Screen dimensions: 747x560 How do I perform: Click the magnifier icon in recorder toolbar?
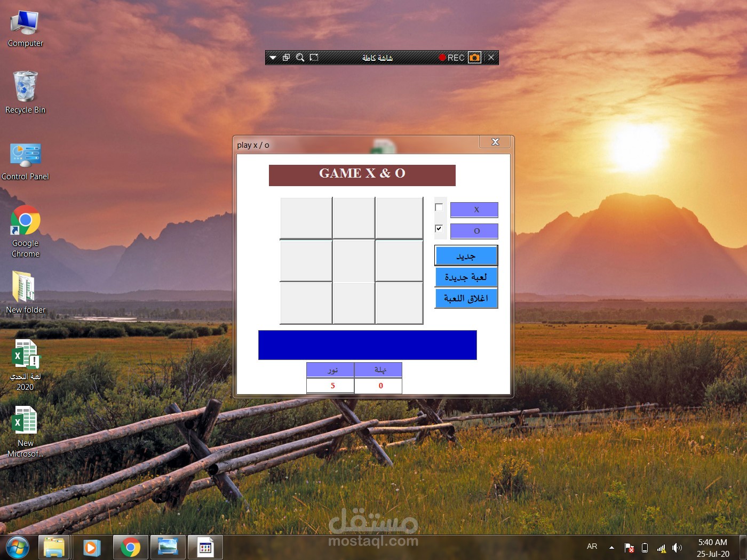pos(300,58)
